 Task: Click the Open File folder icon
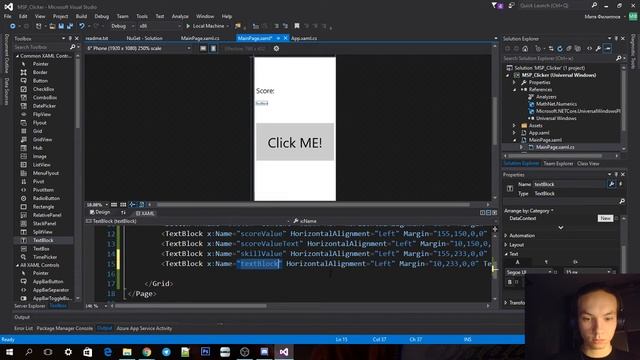(52, 26)
